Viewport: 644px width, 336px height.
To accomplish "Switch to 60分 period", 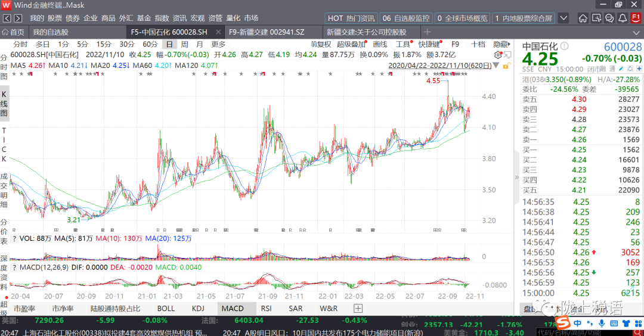I will tap(150, 44).
